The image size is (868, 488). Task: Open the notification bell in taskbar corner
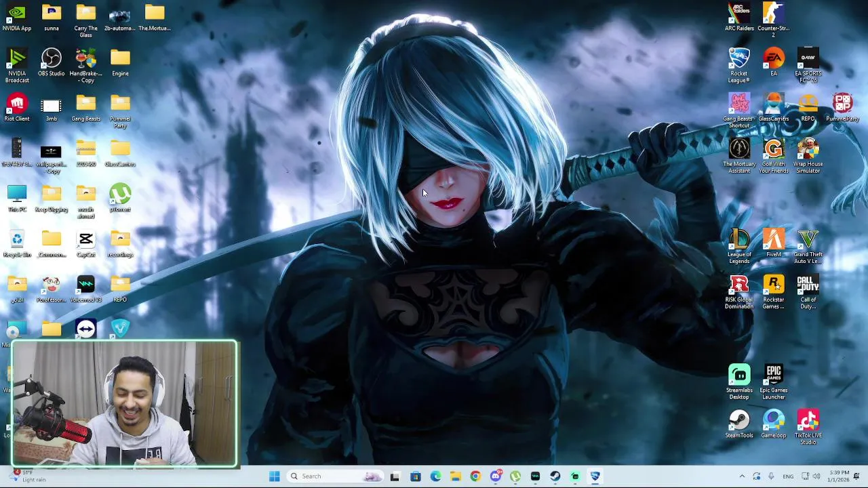[x=857, y=476]
